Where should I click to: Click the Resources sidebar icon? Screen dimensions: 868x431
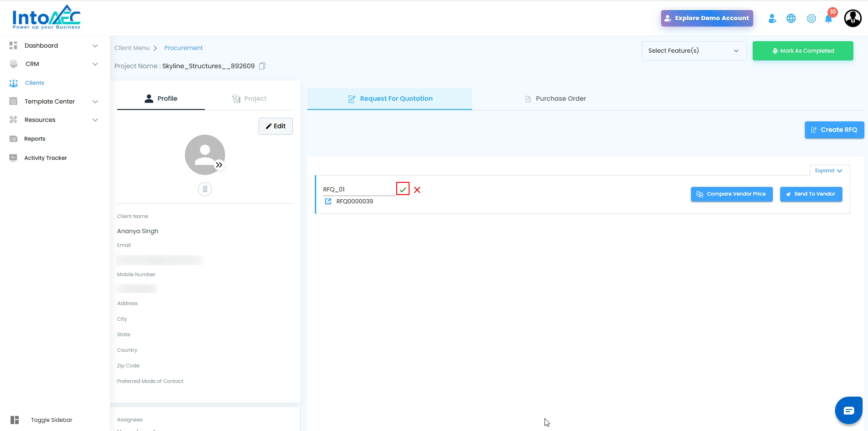(13, 120)
